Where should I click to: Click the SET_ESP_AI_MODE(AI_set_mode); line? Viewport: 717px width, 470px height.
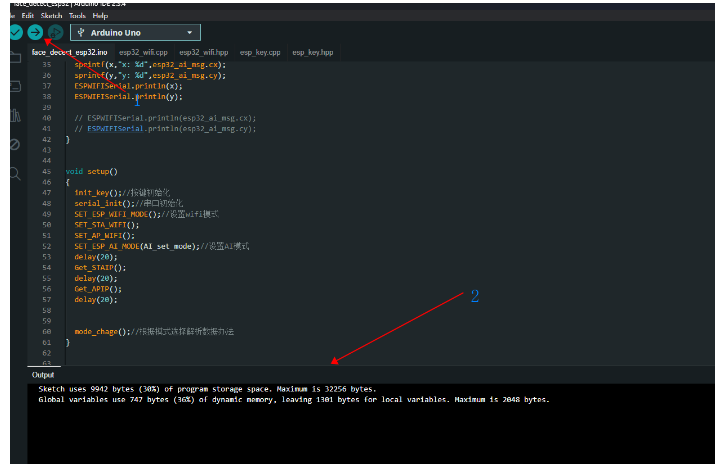[162, 246]
